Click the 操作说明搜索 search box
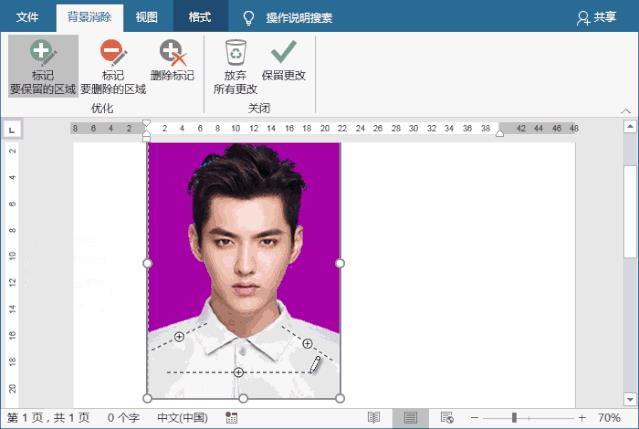This screenshot has width=639, height=429. coord(299,18)
